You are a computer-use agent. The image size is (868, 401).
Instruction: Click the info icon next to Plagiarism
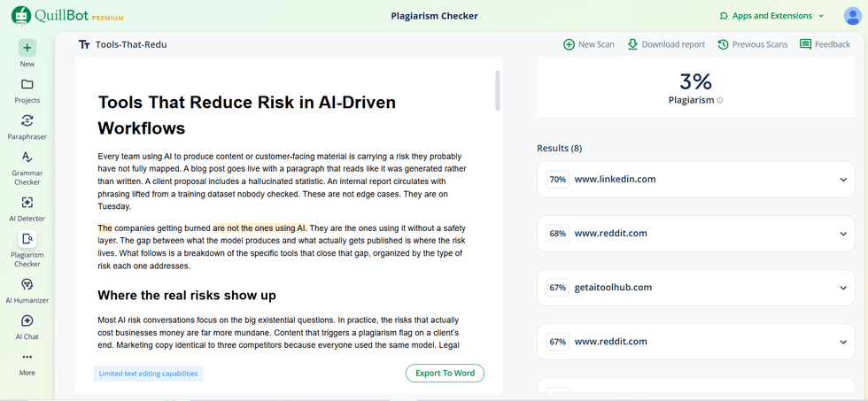click(x=719, y=101)
